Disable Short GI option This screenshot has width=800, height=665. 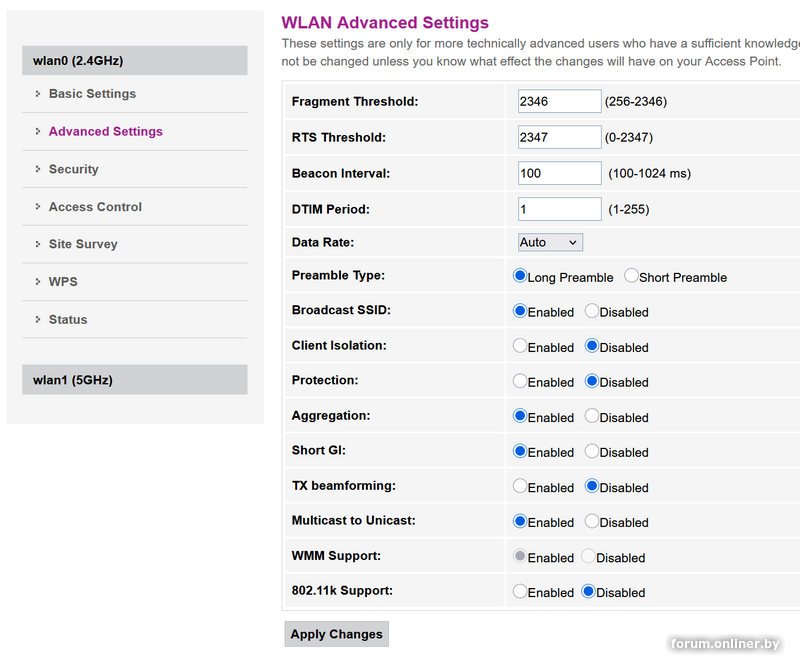pyautogui.click(x=592, y=451)
